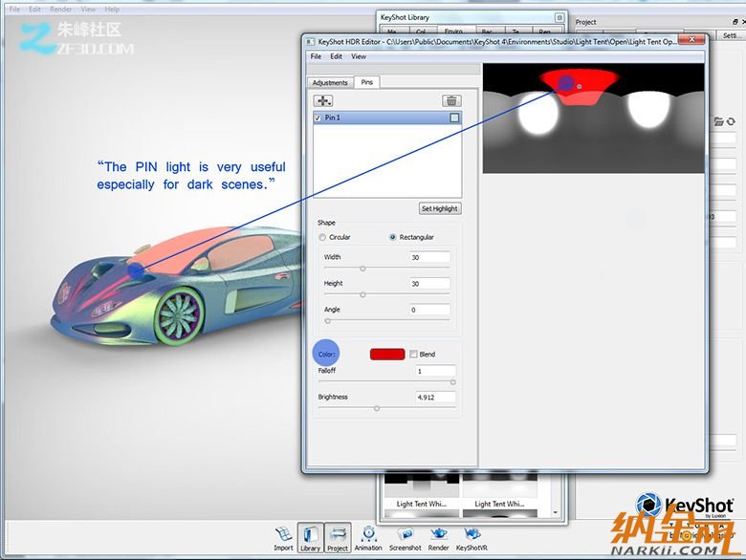Open the KeyShotVR icon
The height and width of the screenshot is (560, 746).
[470, 535]
